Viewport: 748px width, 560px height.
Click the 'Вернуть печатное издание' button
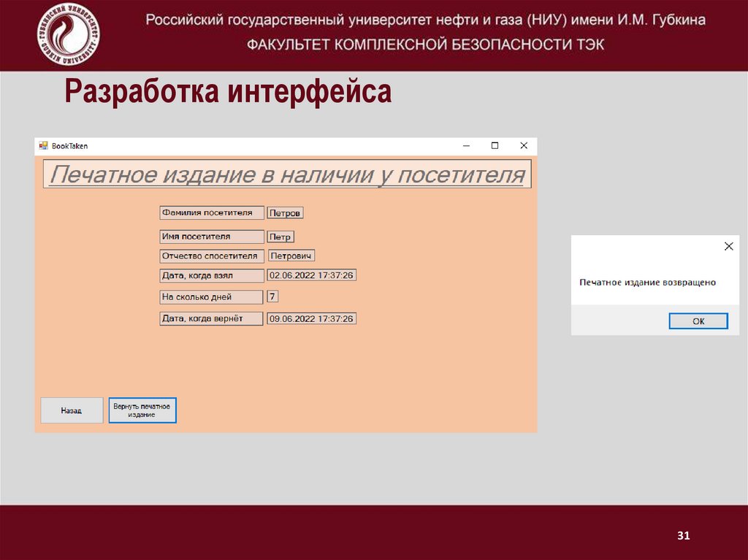click(142, 410)
